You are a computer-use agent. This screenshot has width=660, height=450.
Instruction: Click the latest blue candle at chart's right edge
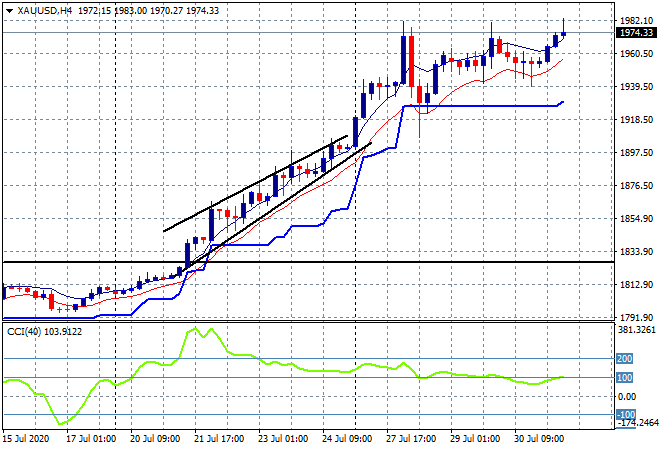coord(564,34)
